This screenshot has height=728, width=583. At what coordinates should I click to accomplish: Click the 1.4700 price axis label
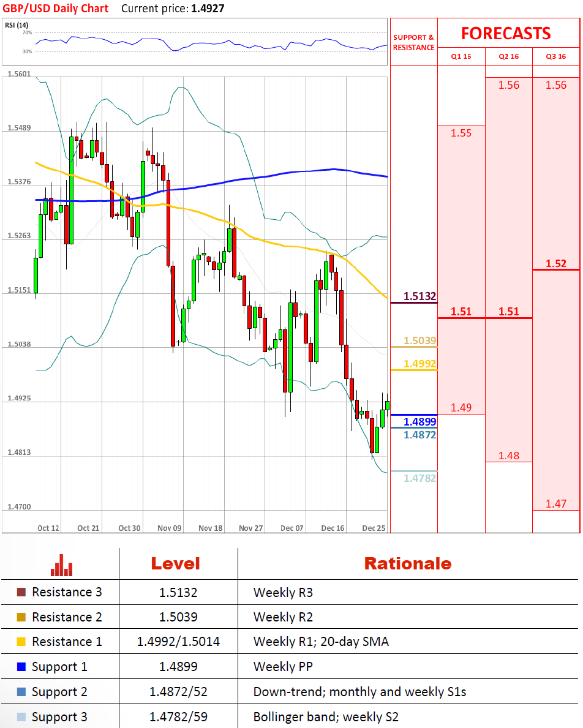click(x=19, y=506)
